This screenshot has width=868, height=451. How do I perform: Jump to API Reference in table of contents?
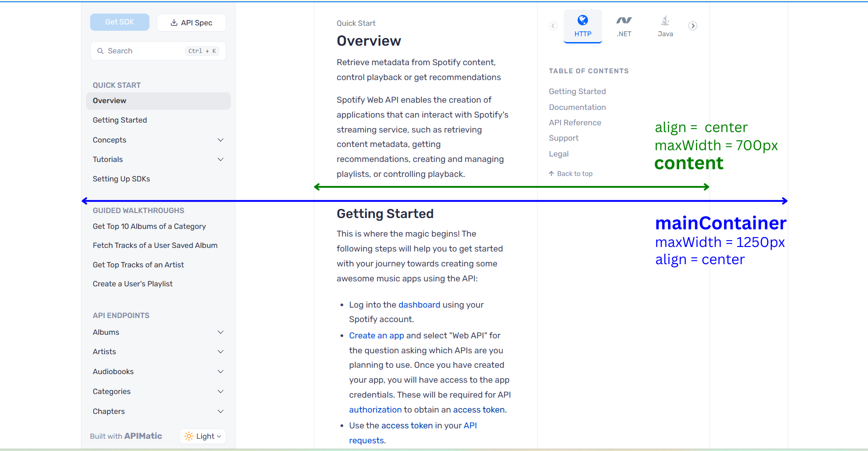pos(575,123)
